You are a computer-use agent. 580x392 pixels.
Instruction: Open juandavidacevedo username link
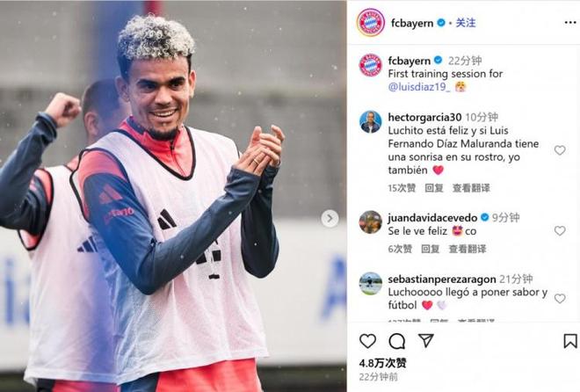point(432,218)
